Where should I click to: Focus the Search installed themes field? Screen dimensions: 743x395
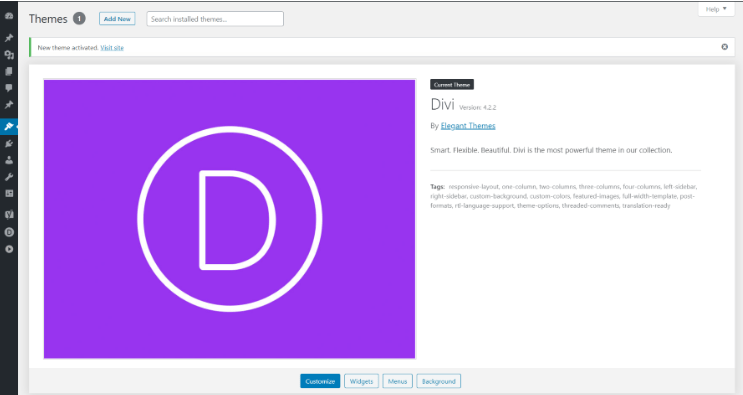(215, 19)
